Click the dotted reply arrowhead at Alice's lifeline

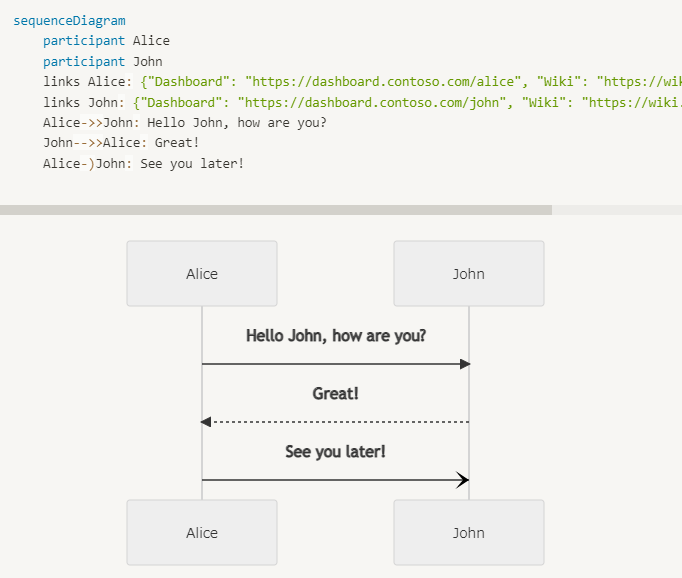pos(206,422)
